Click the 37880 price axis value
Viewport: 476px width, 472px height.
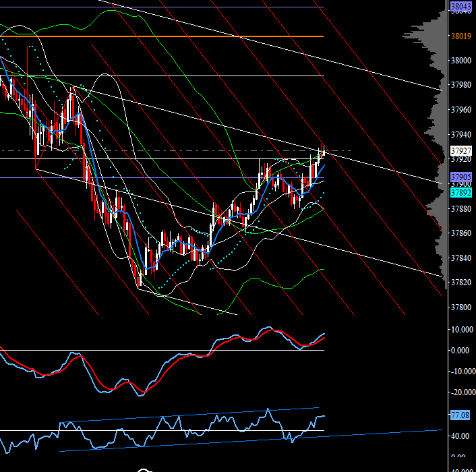pos(461,209)
